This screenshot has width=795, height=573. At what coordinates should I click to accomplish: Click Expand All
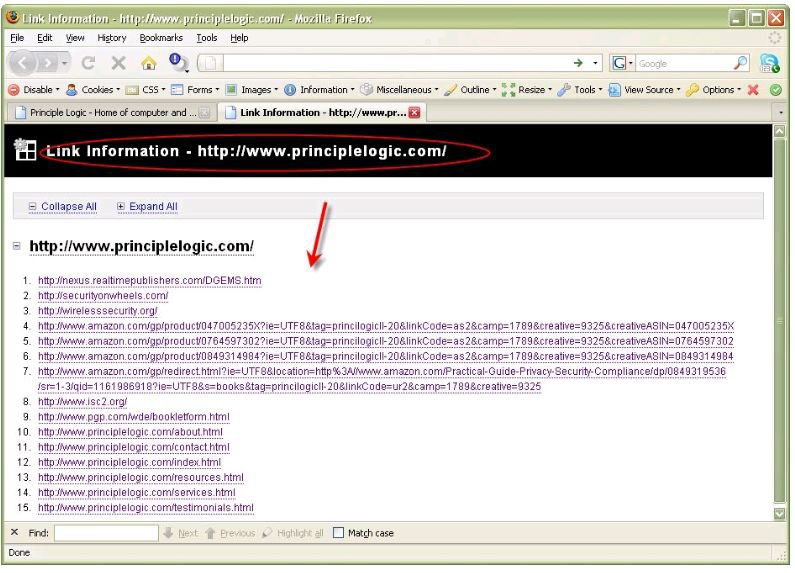click(x=147, y=206)
